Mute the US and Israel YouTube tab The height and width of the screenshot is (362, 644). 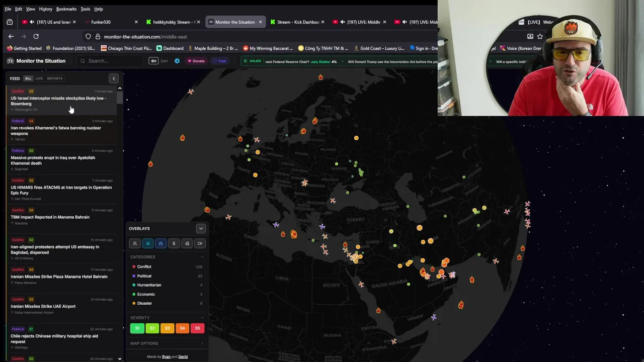coord(32,22)
